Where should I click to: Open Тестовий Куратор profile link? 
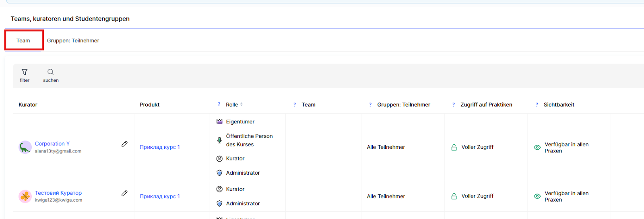(x=58, y=193)
